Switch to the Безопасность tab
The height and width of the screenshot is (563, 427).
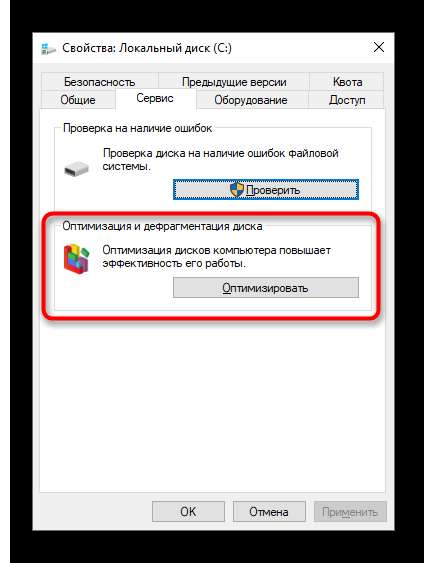click(99, 82)
